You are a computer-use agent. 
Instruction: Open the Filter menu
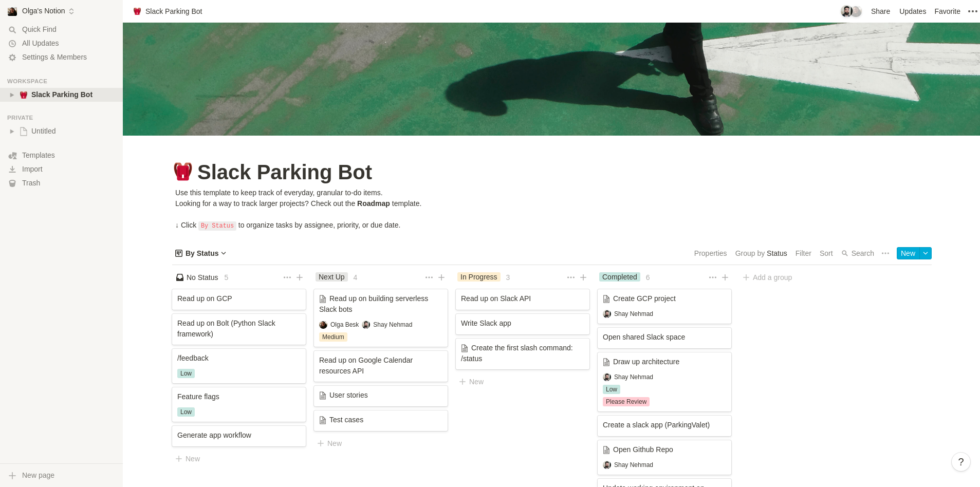click(803, 253)
